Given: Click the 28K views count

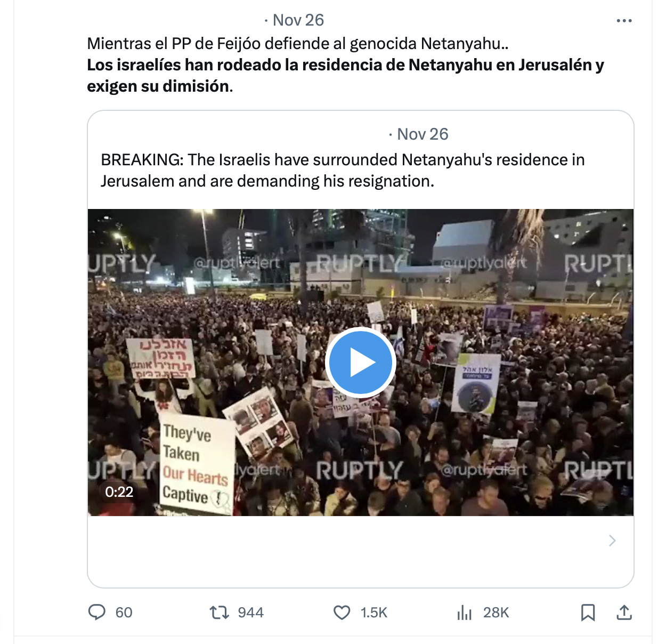Looking at the screenshot, I should coord(497,613).
